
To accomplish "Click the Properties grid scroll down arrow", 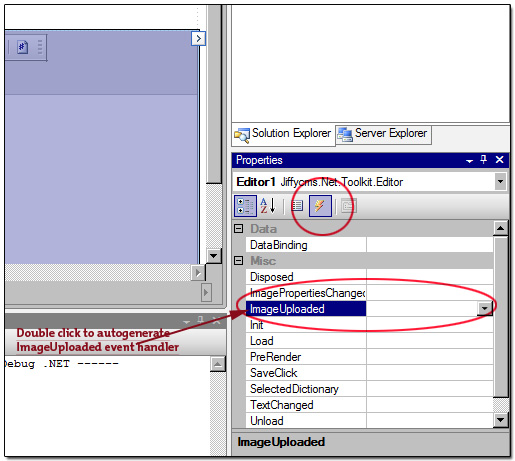I will [500, 420].
